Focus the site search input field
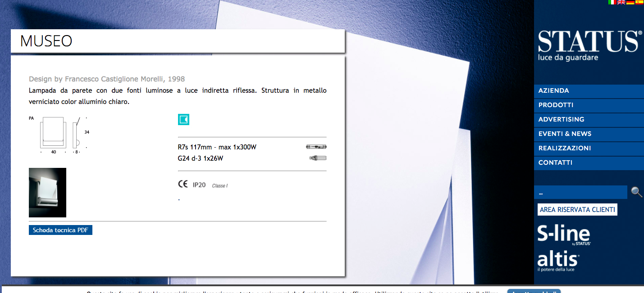Image resolution: width=644 pixels, height=293 pixels. coord(580,193)
